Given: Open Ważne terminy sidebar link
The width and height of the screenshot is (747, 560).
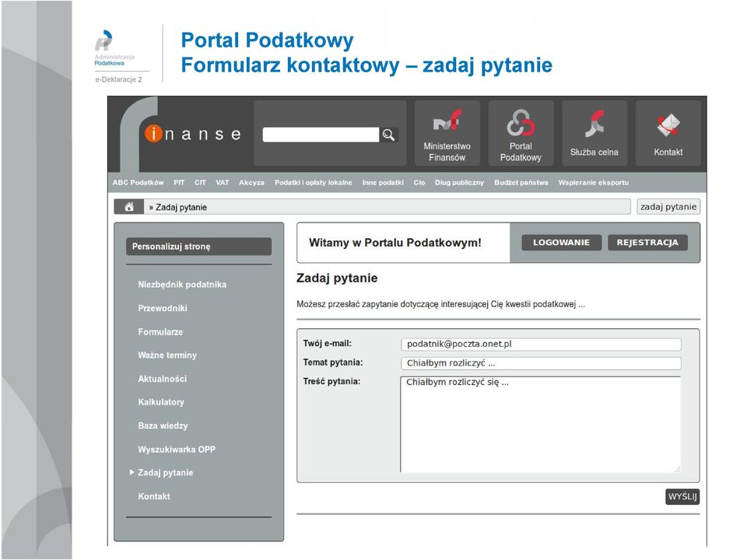Looking at the screenshot, I should [167, 355].
